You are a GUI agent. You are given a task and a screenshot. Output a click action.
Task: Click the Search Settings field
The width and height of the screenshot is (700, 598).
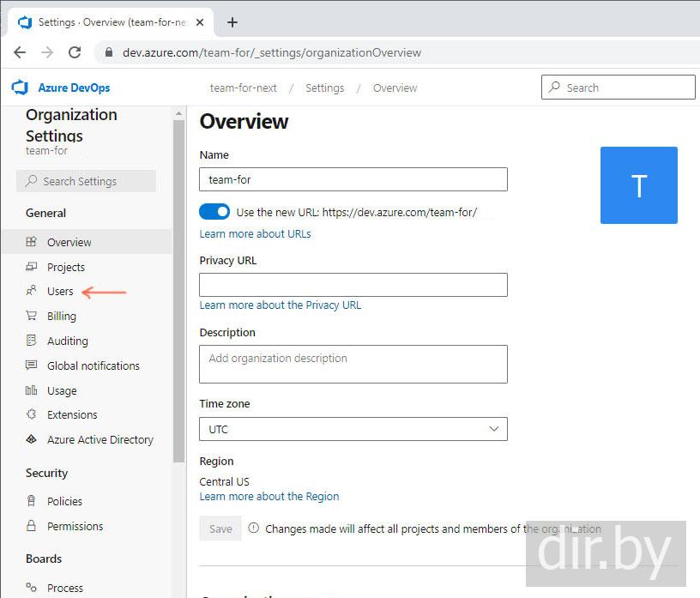[86, 181]
